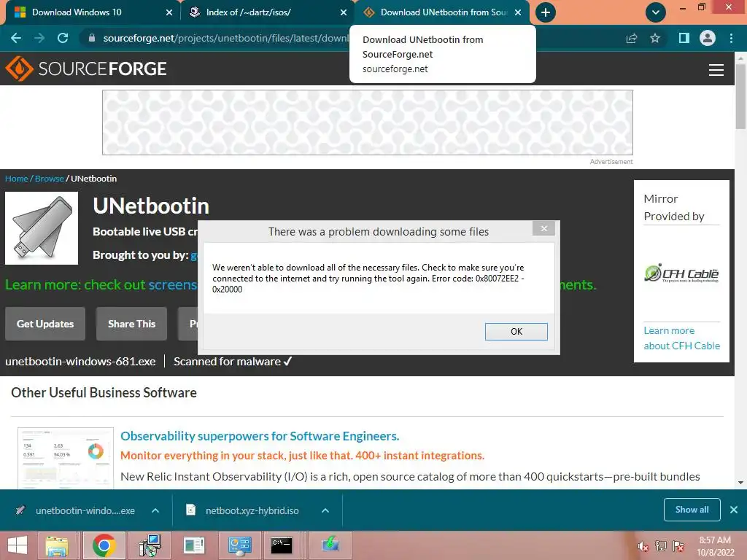This screenshot has height=560, width=747.
Task: Click the CFH Cable mirror logo
Action: (682, 273)
